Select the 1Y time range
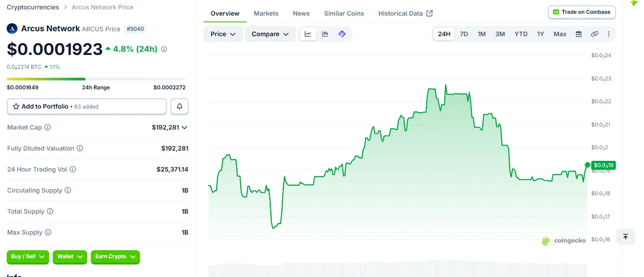The image size is (644, 277). click(x=541, y=34)
